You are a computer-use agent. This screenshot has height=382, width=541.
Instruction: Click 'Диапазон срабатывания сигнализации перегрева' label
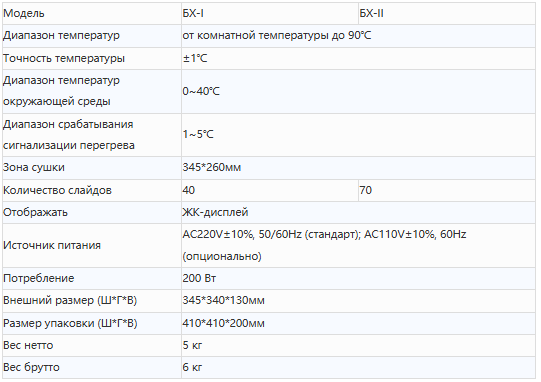point(69,135)
